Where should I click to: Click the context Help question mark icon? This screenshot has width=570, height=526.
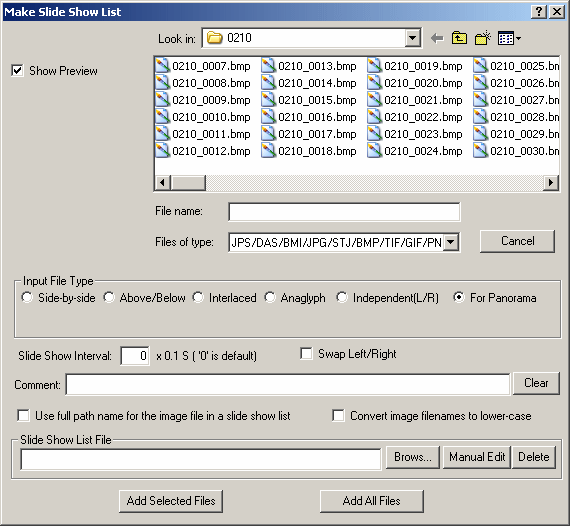pos(539,12)
